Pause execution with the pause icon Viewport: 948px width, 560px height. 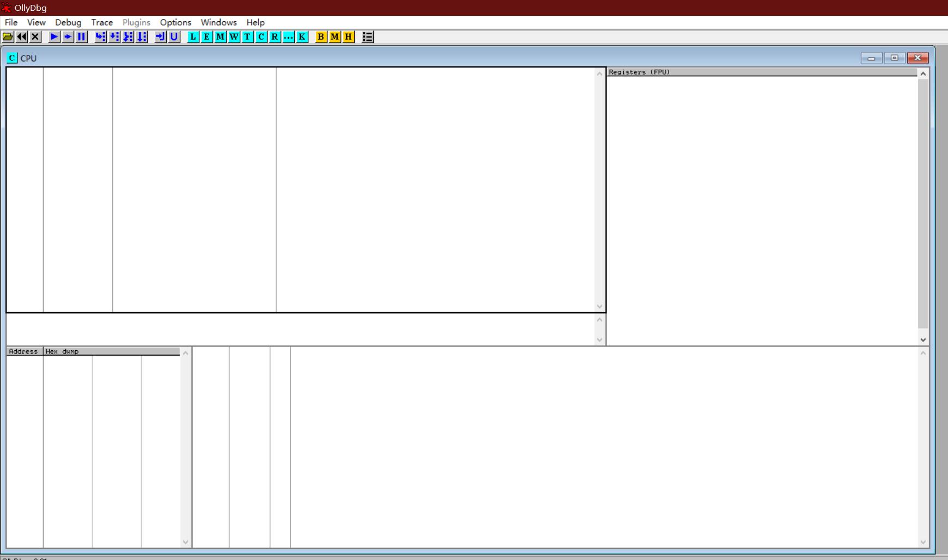(82, 37)
